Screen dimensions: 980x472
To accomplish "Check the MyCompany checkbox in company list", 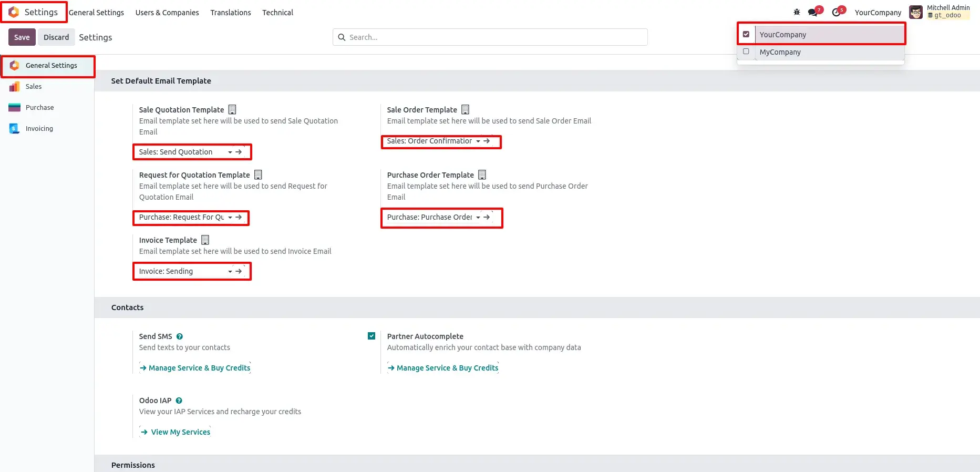I will [746, 52].
